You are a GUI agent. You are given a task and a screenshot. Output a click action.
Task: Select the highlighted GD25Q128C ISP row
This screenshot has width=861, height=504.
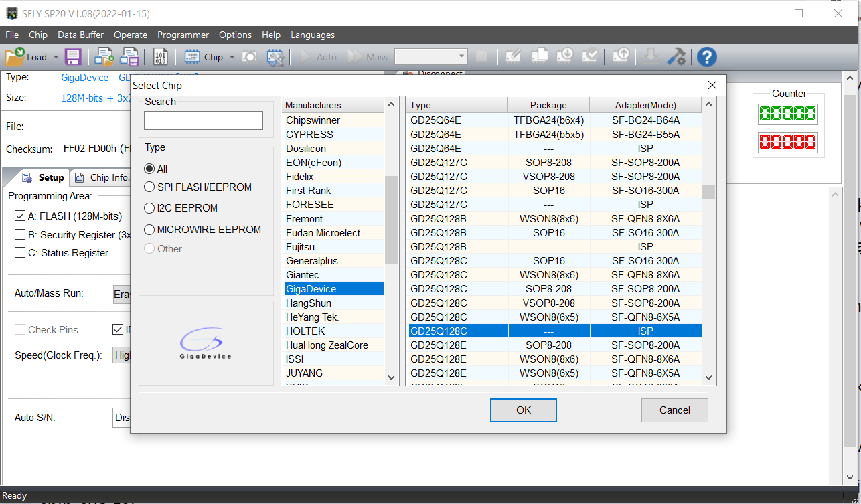point(555,331)
